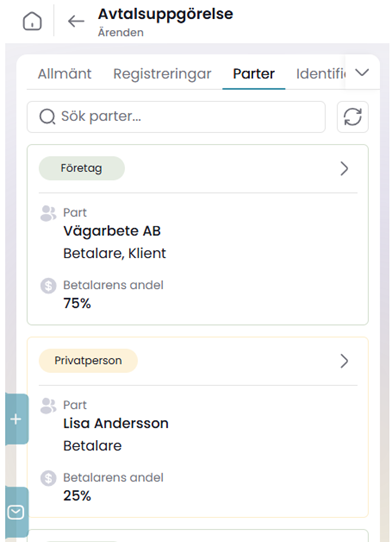
Task: Click the Privatperson badge
Action: (x=88, y=361)
